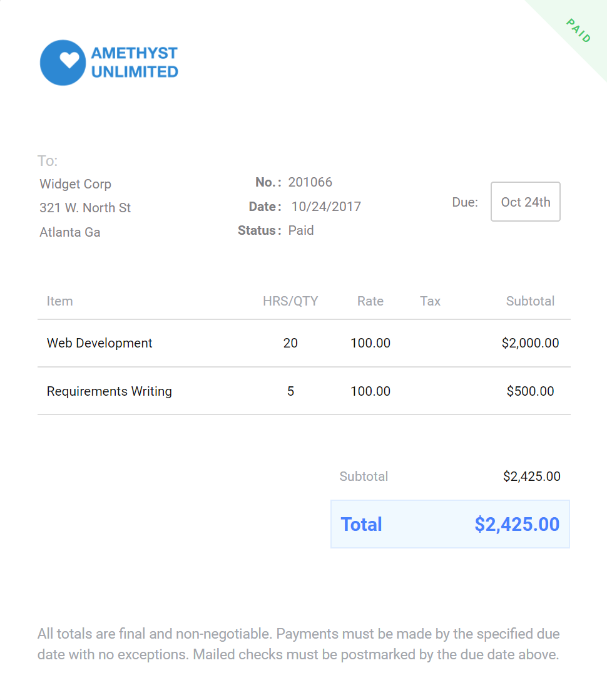Click the $2,000.00 line subtotal
This screenshot has width=607, height=700.
point(530,343)
